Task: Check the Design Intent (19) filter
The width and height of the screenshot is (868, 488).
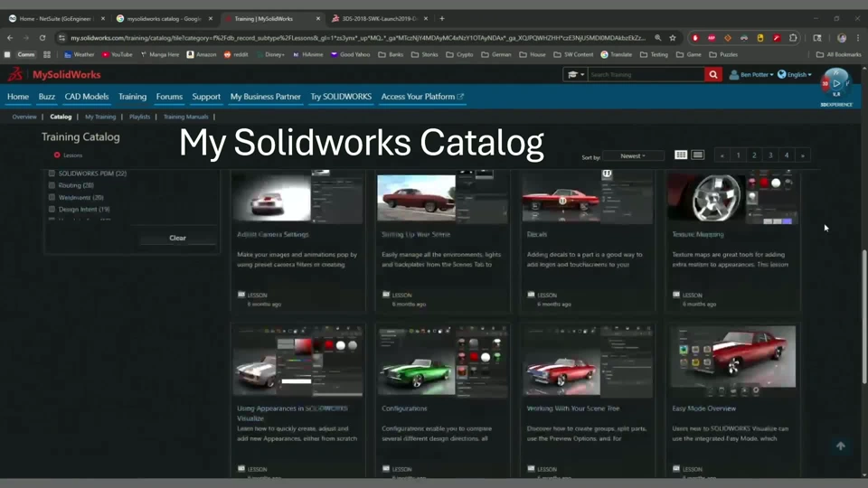Action: (x=52, y=209)
